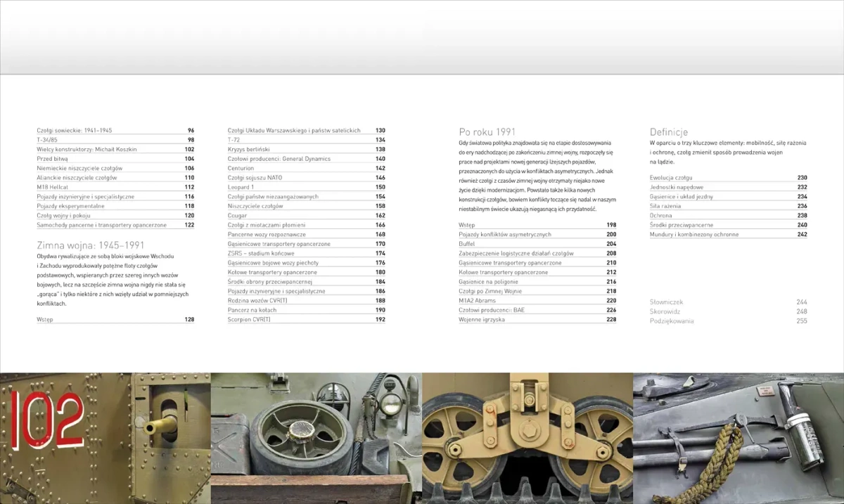Click the Definicje section heading

669,131
